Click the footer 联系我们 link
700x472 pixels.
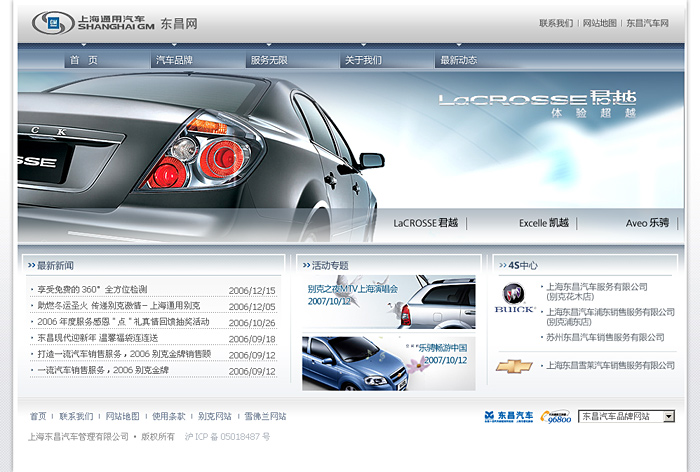pyautogui.click(x=76, y=416)
